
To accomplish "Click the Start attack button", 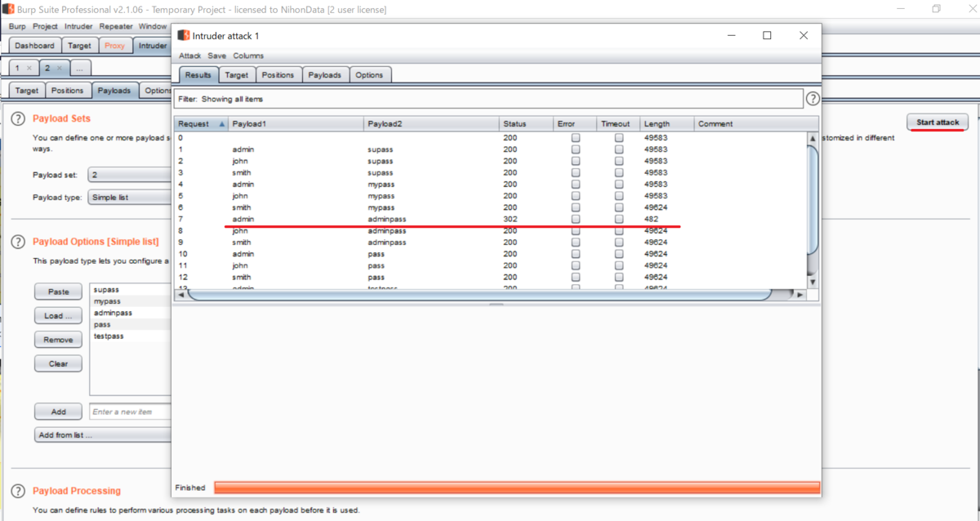I will (938, 122).
